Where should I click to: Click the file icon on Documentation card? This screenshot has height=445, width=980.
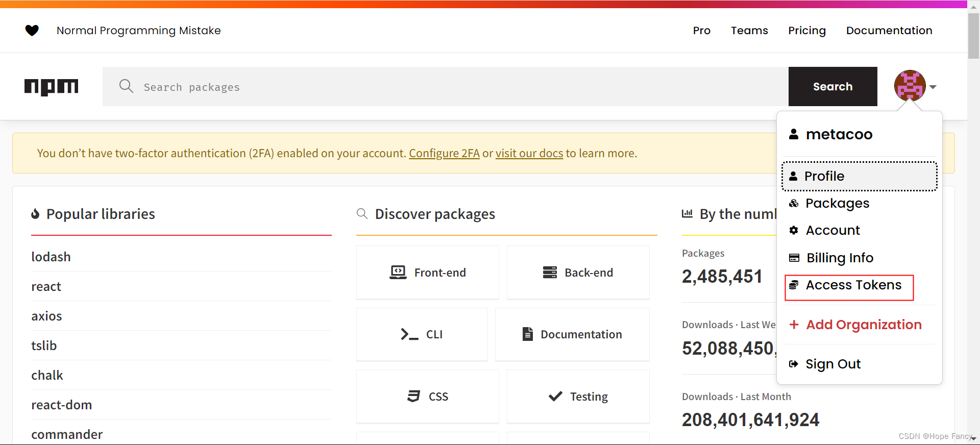pos(528,334)
